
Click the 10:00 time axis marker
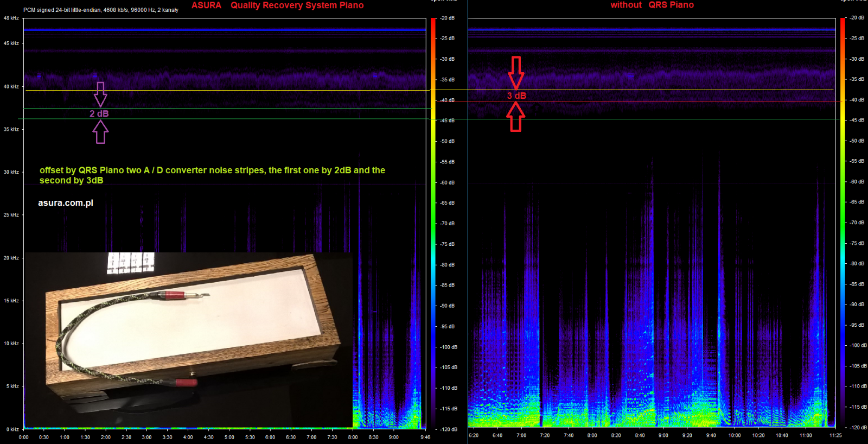pos(735,435)
